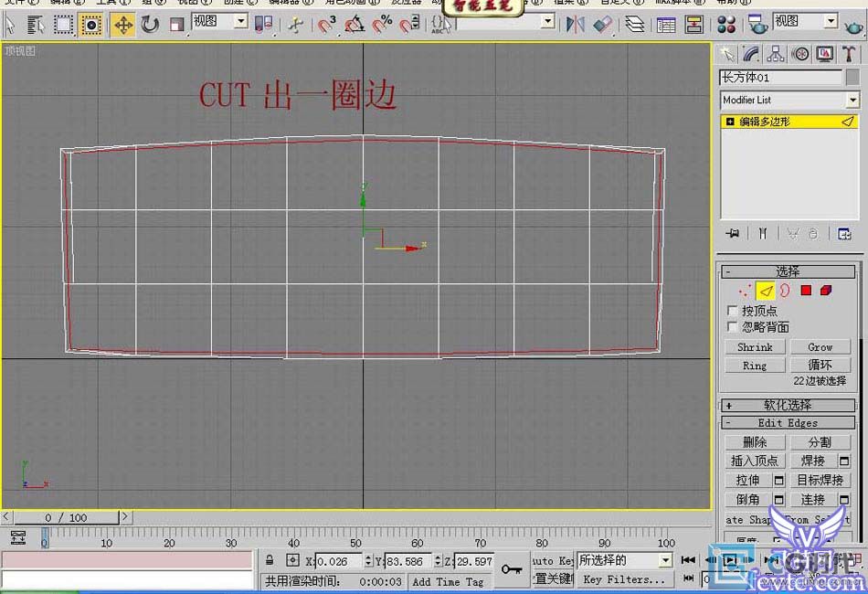Select Polygon sub-object level icon
This screenshot has height=594, width=868.
pyautogui.click(x=806, y=291)
